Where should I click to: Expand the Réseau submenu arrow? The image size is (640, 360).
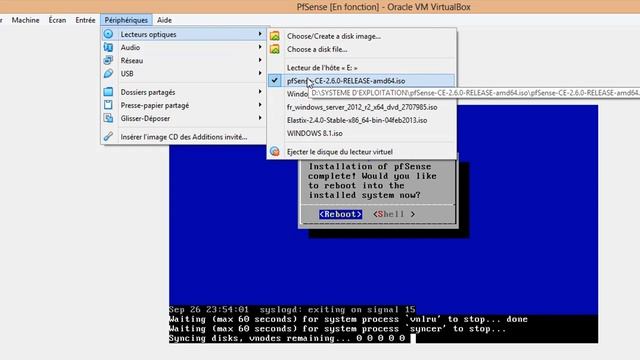260,60
